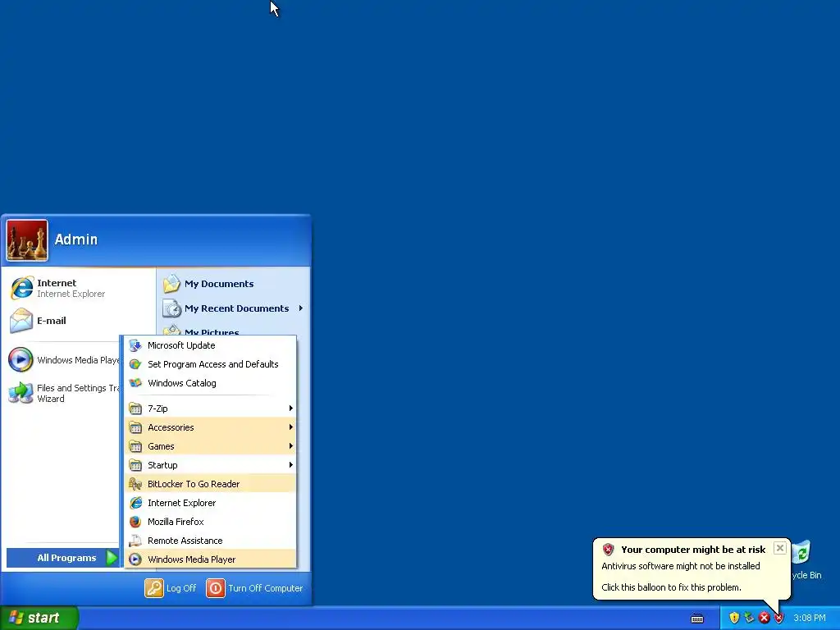Expand My Recent Documents arrow
The image size is (840, 630).
pyautogui.click(x=300, y=308)
